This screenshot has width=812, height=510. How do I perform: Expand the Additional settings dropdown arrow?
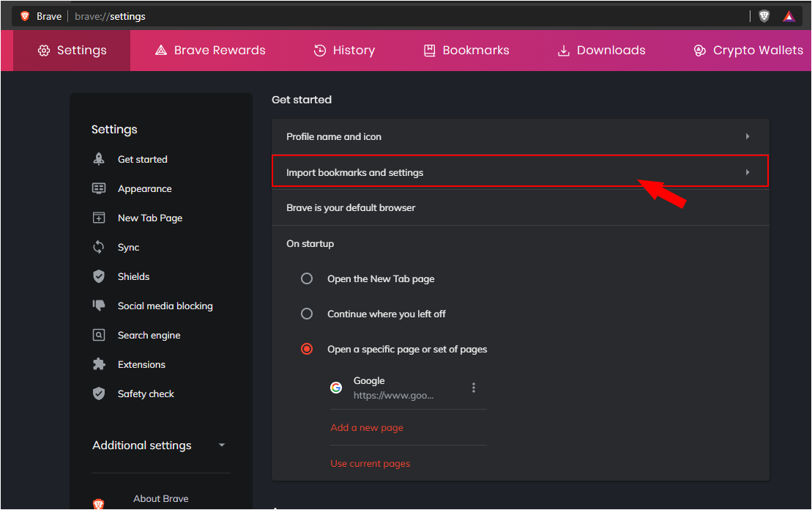(222, 445)
